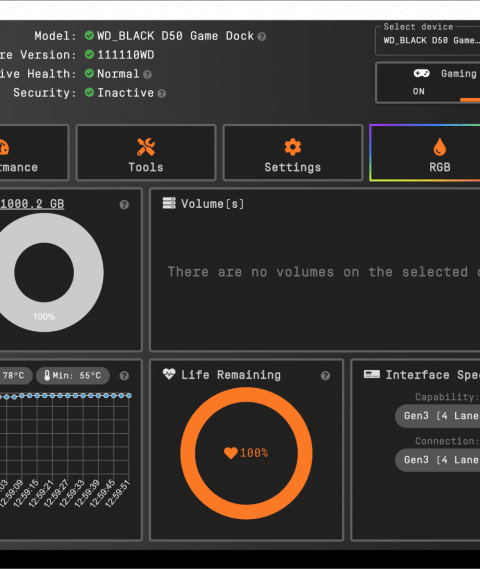Click the Capability Gen3 4 Lanes pill
Viewport: 480px width, 569px height.
(x=438, y=416)
